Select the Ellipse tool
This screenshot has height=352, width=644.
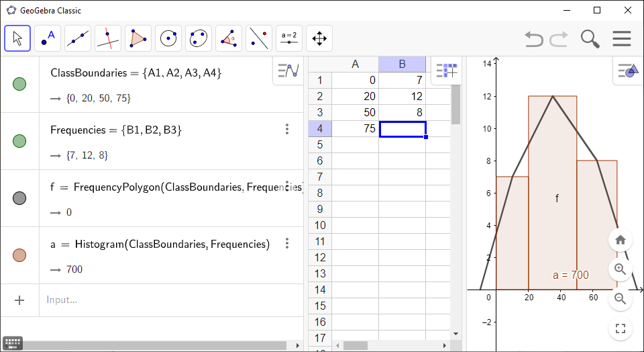click(x=199, y=38)
